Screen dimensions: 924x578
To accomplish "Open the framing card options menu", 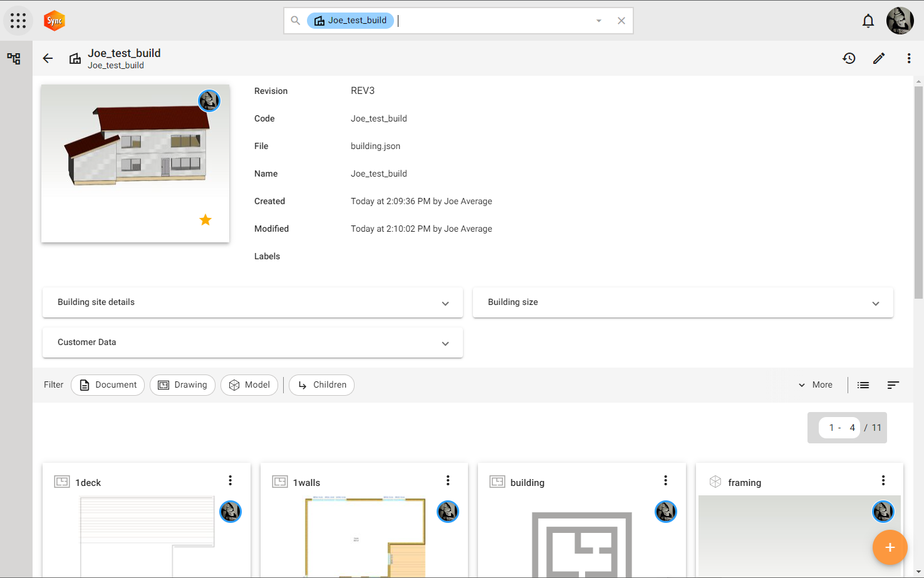I will click(883, 480).
